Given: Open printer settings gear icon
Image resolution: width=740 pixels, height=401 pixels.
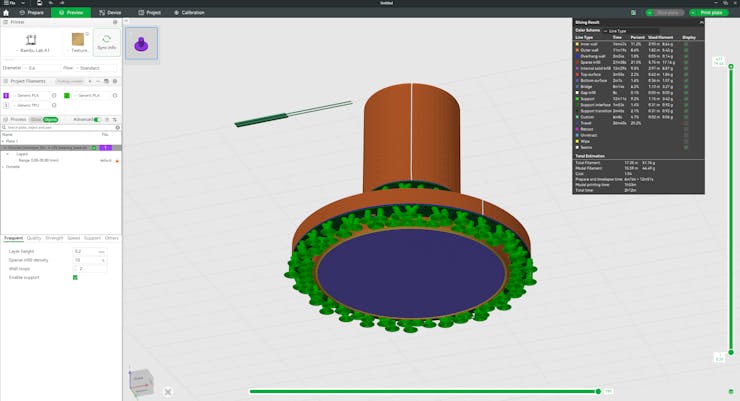Looking at the screenshot, I should [x=116, y=21].
